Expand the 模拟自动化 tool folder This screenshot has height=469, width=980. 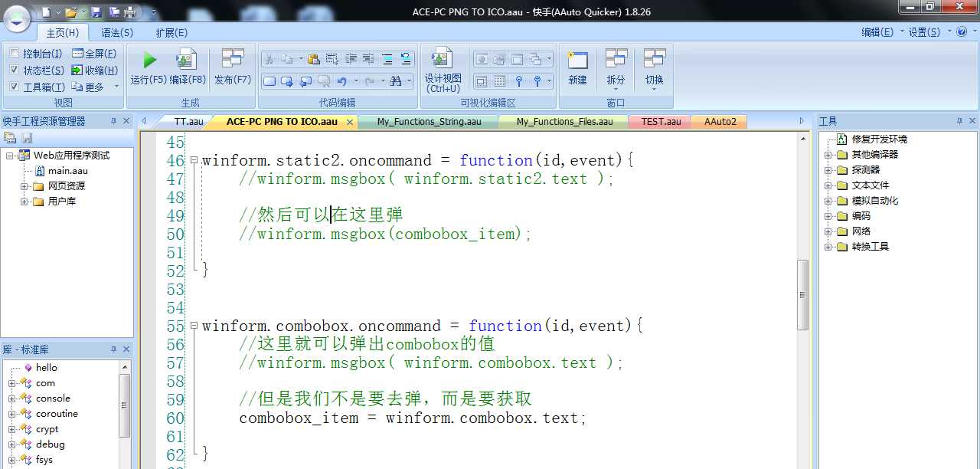click(x=828, y=201)
